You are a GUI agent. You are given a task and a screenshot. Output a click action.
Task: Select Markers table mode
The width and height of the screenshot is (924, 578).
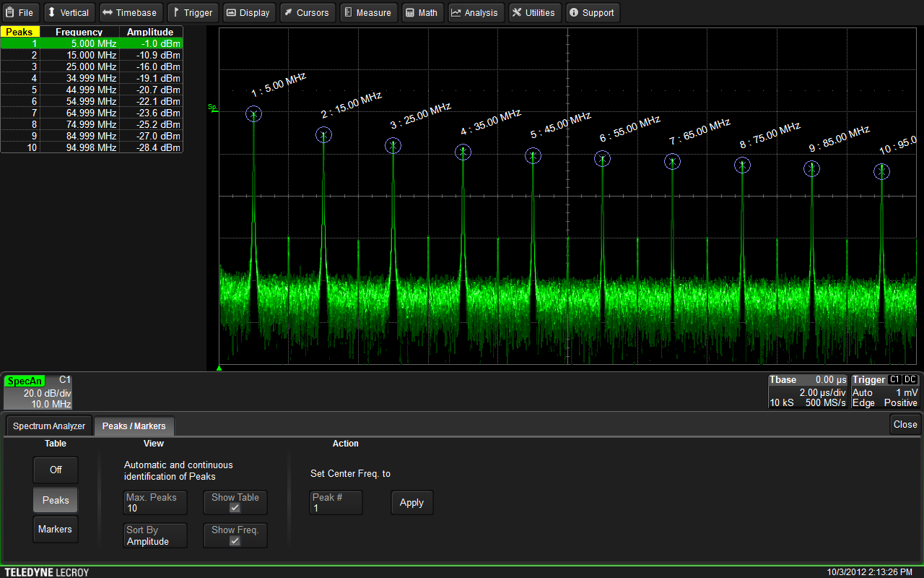click(56, 529)
